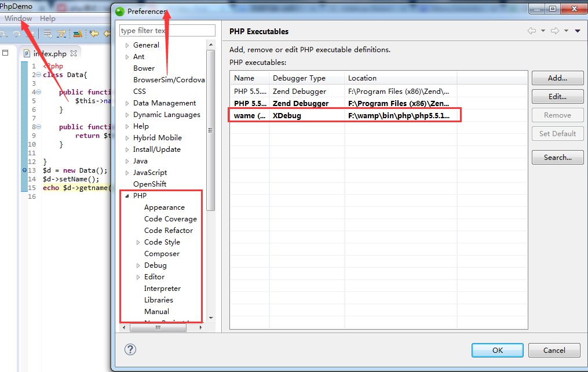Click the Add... button

[x=557, y=78]
